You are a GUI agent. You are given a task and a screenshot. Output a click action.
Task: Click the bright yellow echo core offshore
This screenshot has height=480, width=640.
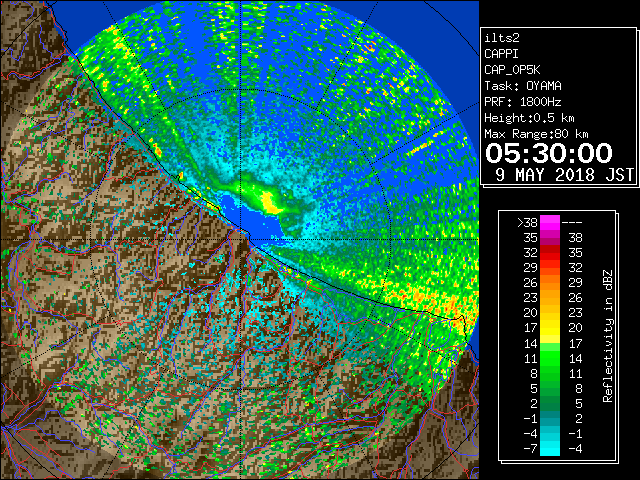(x=270, y=203)
